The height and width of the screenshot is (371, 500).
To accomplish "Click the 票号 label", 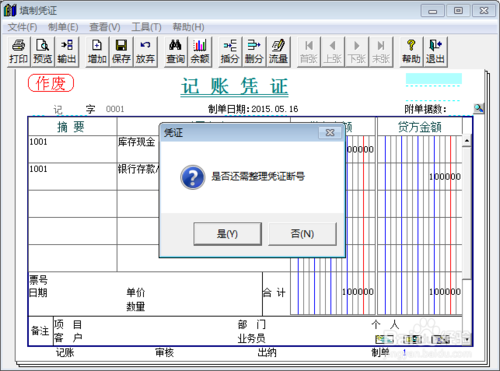I will 39,279.
